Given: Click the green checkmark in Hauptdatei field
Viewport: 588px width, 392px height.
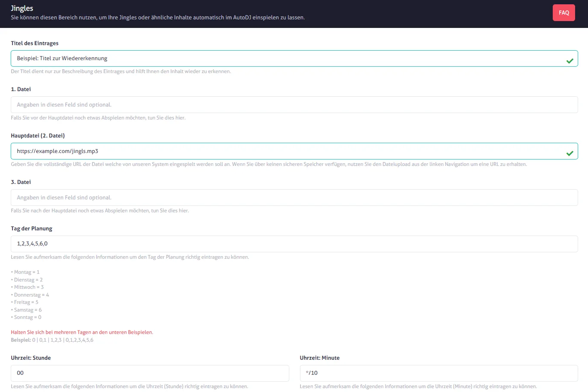Looking at the screenshot, I should pos(570,153).
